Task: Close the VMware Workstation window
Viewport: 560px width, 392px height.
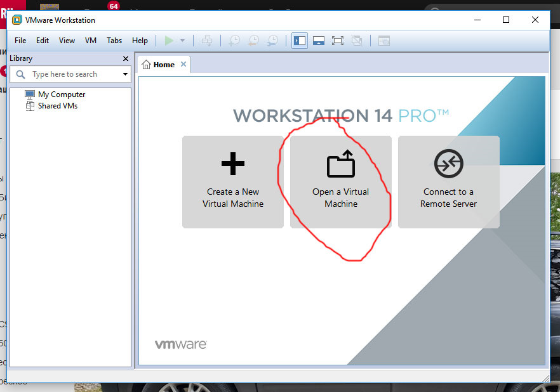Action: (x=535, y=20)
